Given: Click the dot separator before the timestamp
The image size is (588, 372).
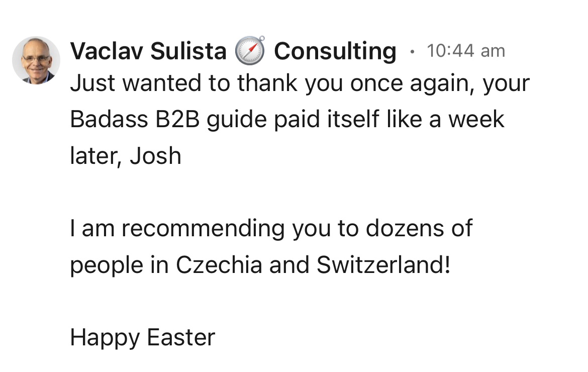Looking at the screenshot, I should click(412, 52).
